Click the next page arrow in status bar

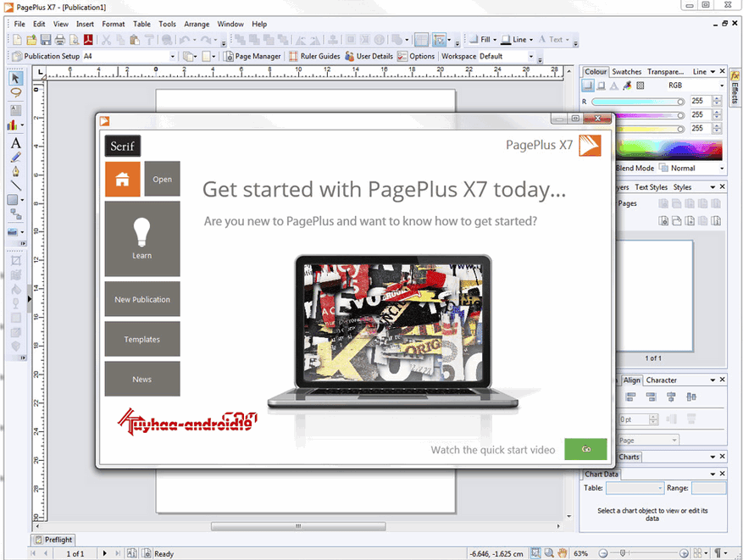tap(105, 553)
